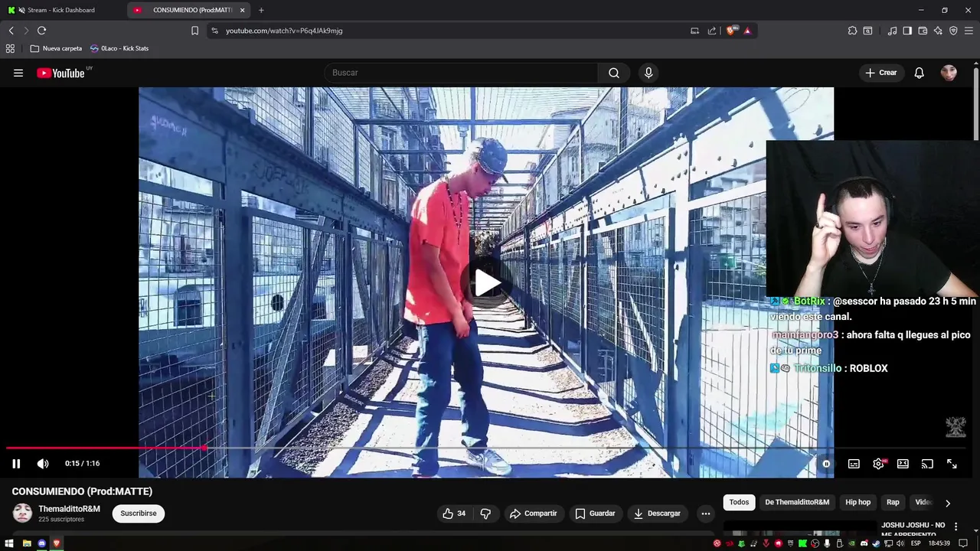The width and height of the screenshot is (980, 551).
Task: Open the Leo AI sparkle icon
Action: (938, 31)
